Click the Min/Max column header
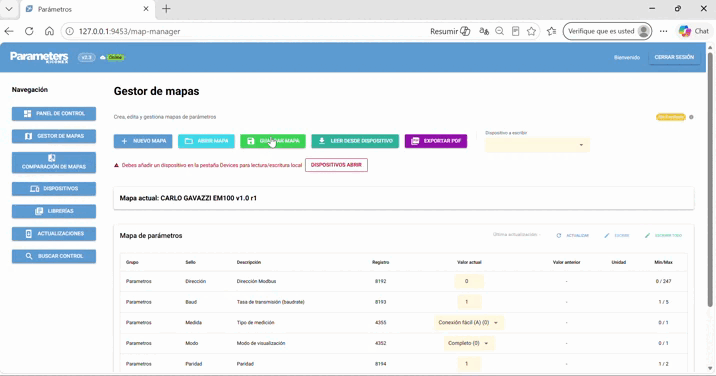The height and width of the screenshot is (376, 716). click(x=663, y=262)
